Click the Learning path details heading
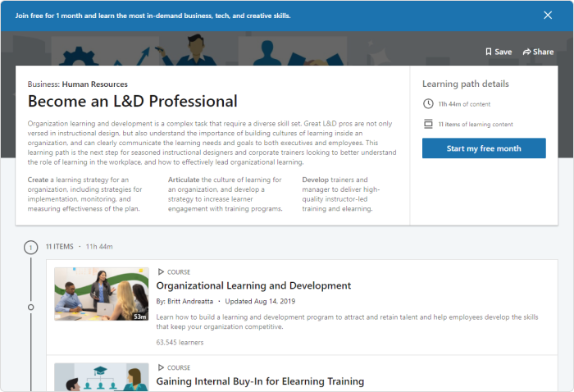 coord(465,84)
